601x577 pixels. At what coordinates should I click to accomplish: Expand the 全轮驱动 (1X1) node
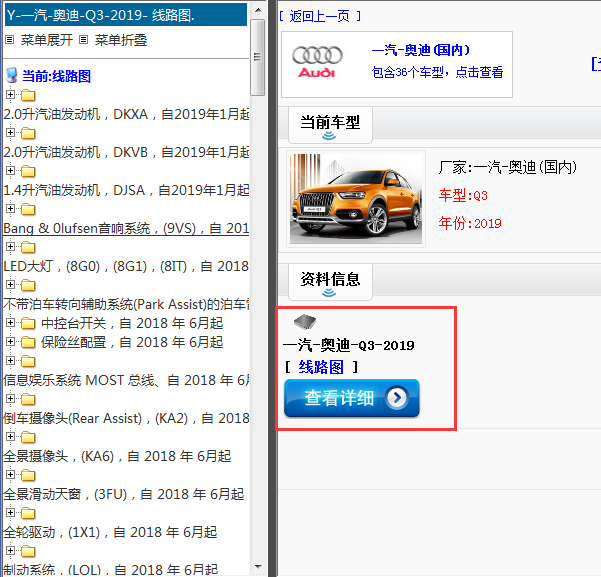[x=10, y=513]
